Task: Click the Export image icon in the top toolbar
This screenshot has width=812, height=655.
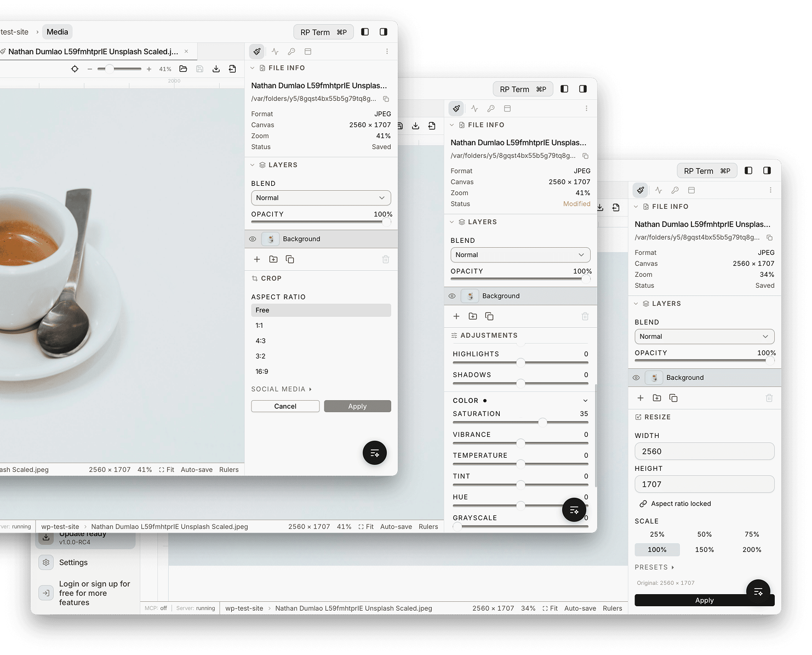Action: [x=233, y=69]
